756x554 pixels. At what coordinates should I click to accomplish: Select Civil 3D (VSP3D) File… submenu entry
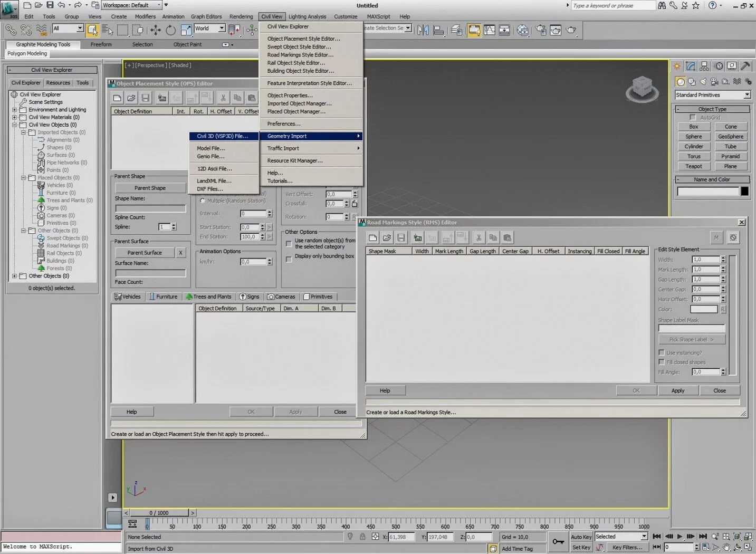click(x=224, y=136)
